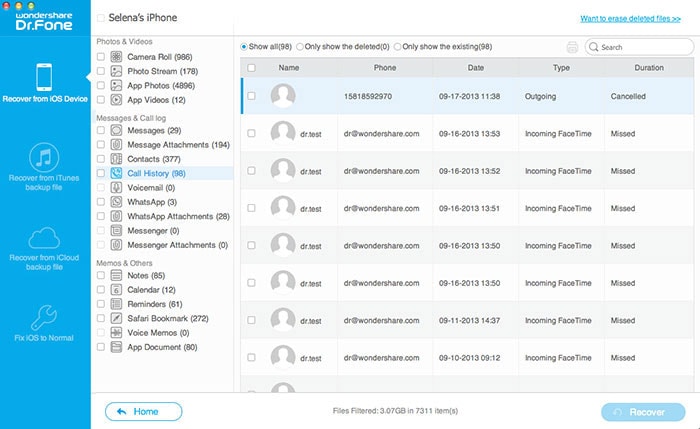
Task: Open Reminders (61) category
Action: [x=155, y=304]
